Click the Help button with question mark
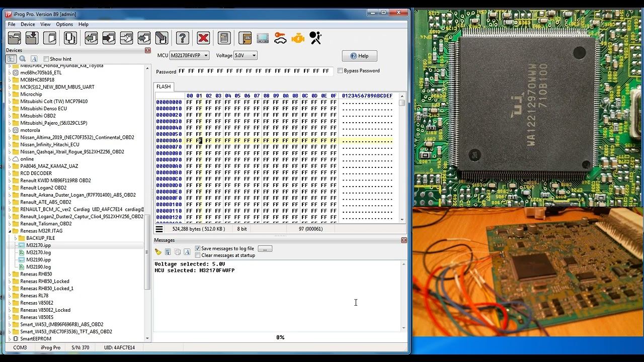The image size is (644, 362). (359, 56)
